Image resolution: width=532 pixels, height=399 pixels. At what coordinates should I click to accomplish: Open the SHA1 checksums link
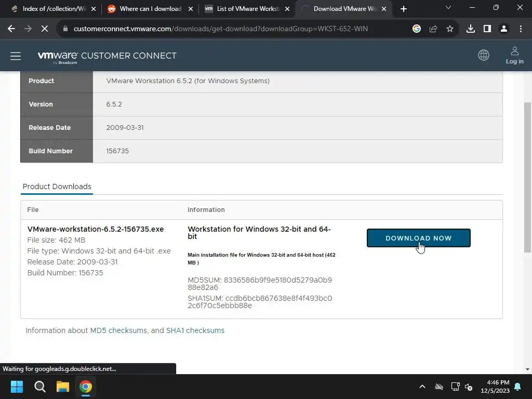point(195,330)
